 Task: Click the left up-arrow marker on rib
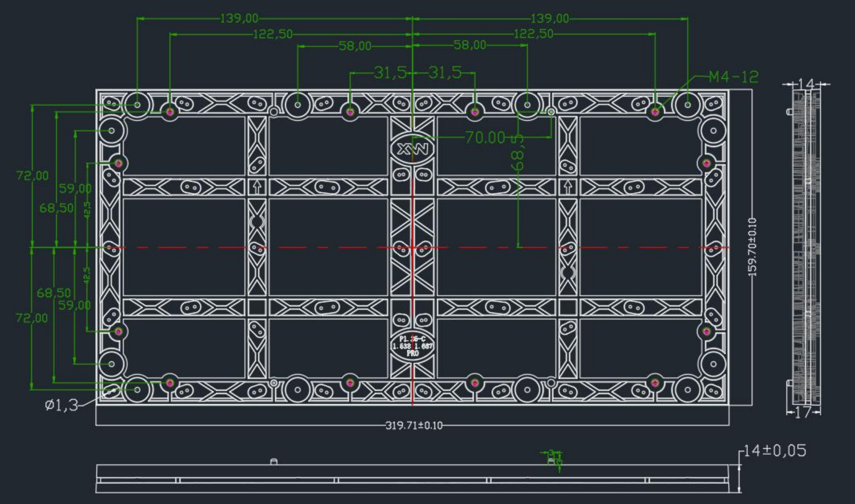pos(257,187)
